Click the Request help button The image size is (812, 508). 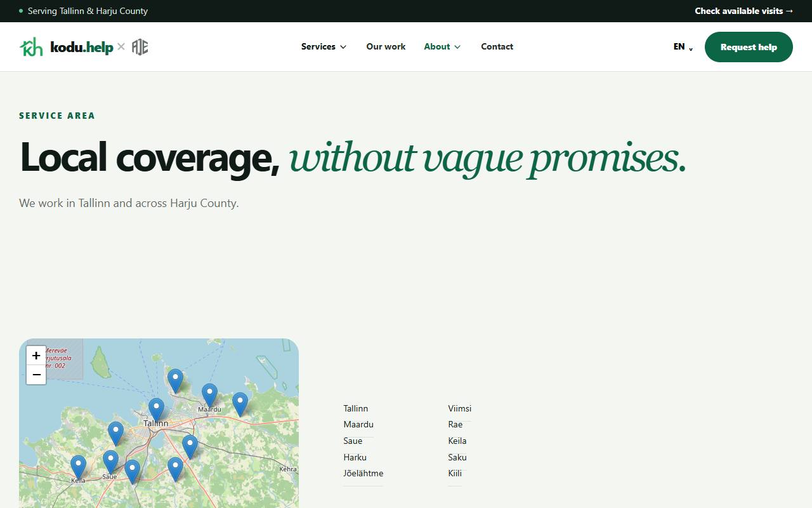click(749, 47)
